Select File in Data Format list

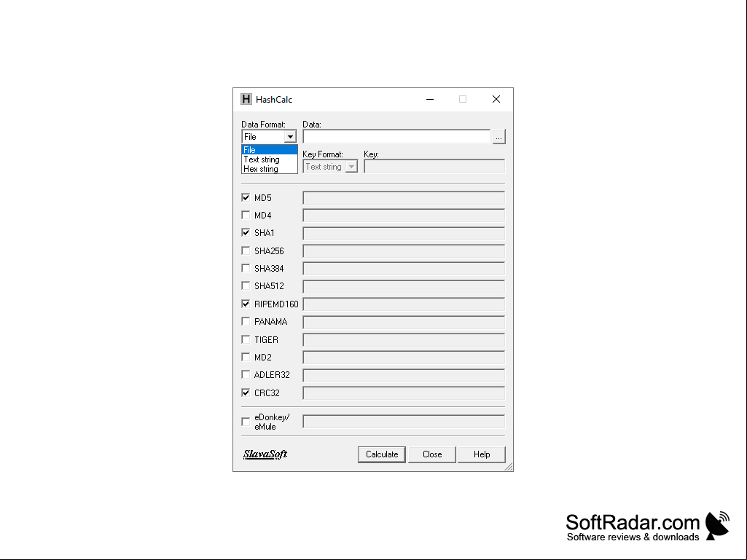click(x=270, y=149)
